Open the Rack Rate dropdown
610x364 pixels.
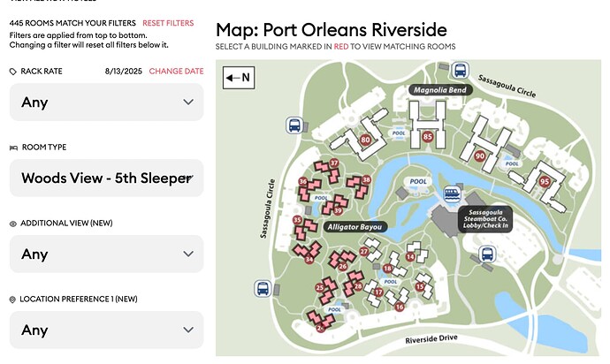tap(107, 102)
